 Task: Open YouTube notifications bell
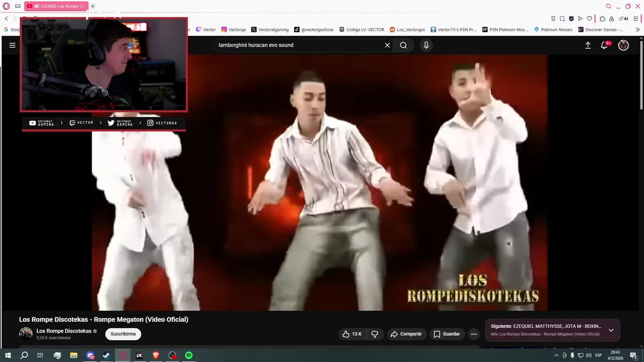[x=605, y=45]
